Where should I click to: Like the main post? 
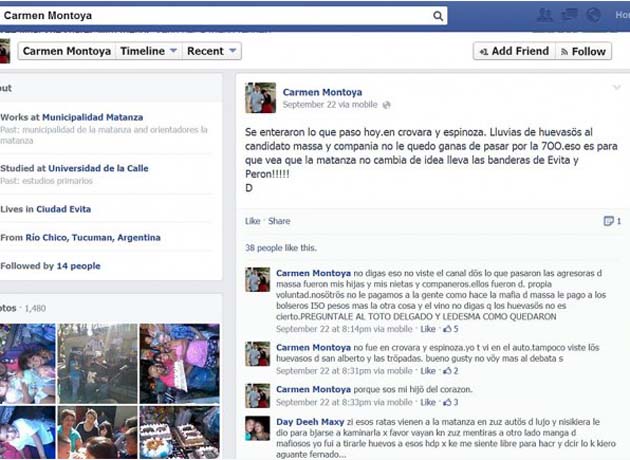click(x=252, y=221)
